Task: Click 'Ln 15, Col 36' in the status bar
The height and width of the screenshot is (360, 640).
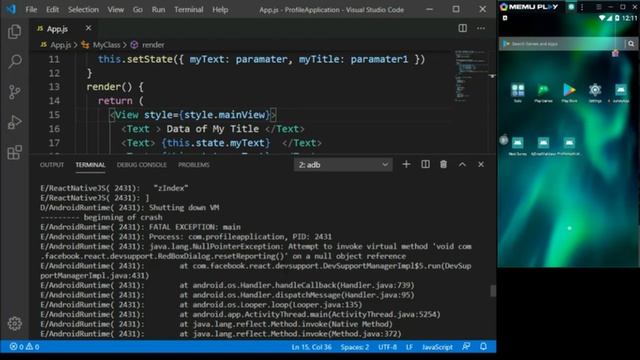Action: (311, 347)
